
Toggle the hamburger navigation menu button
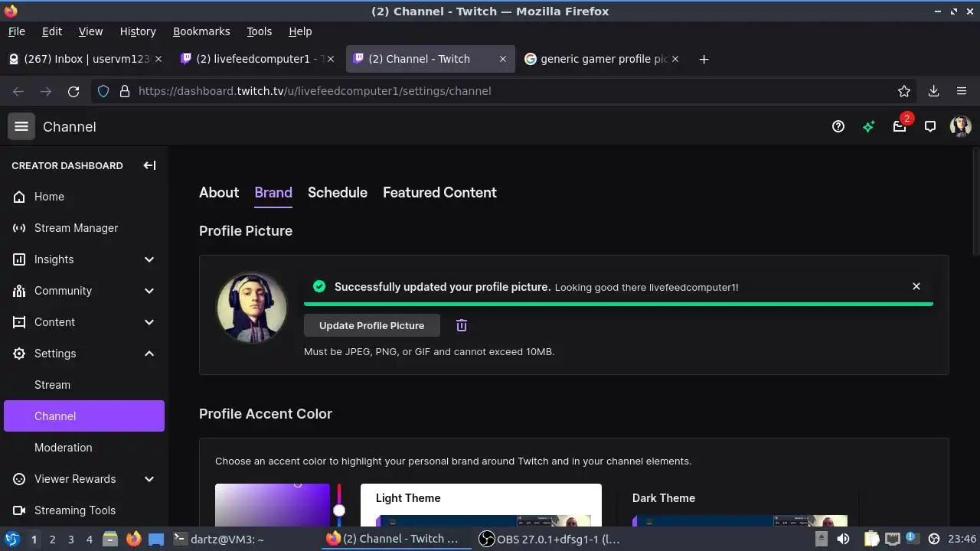pos(21,127)
